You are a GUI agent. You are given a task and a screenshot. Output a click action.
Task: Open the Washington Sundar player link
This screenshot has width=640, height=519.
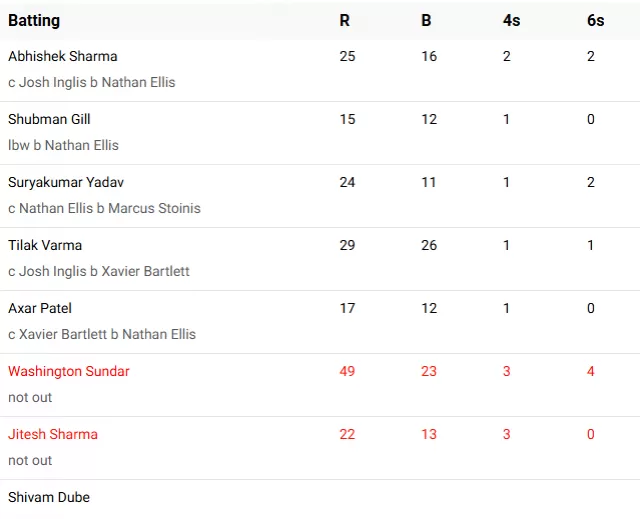(69, 371)
